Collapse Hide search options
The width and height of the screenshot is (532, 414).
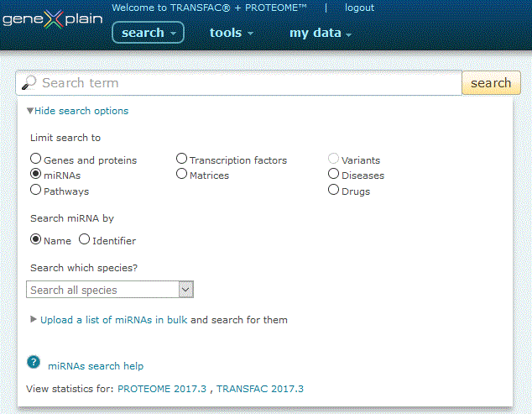pos(78,111)
